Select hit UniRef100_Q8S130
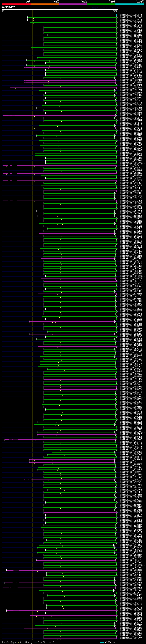The height and width of the screenshot is (644, 146). tap(131, 570)
